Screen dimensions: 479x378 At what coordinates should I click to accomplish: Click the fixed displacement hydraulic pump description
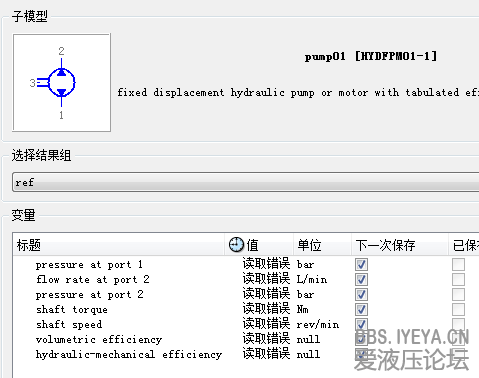(x=298, y=92)
